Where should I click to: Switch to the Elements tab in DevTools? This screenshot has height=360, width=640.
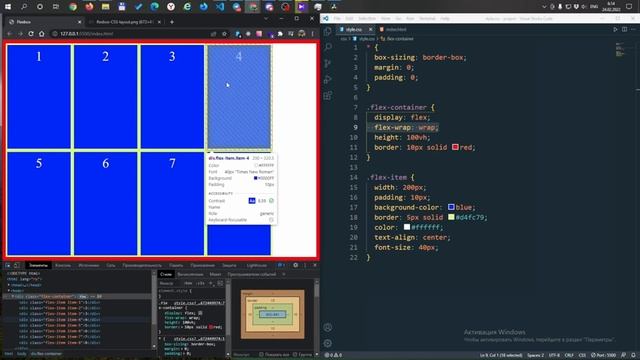point(38,265)
